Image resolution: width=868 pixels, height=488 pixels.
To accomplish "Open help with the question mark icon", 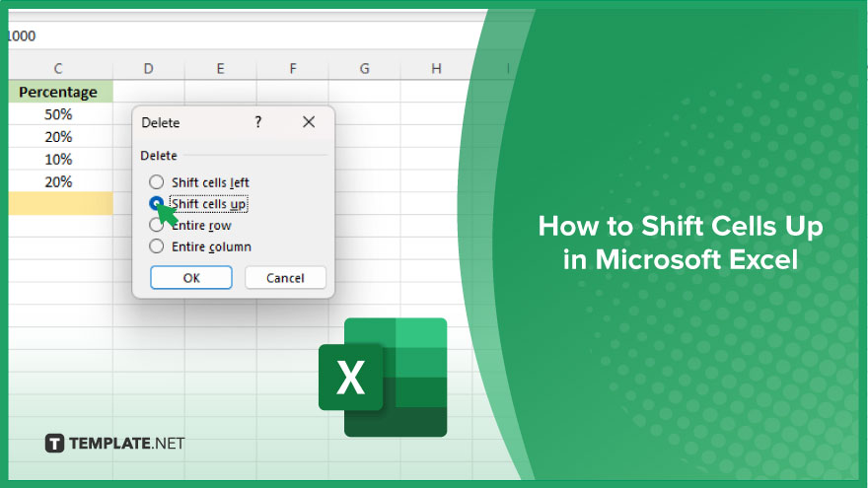I will [258, 122].
